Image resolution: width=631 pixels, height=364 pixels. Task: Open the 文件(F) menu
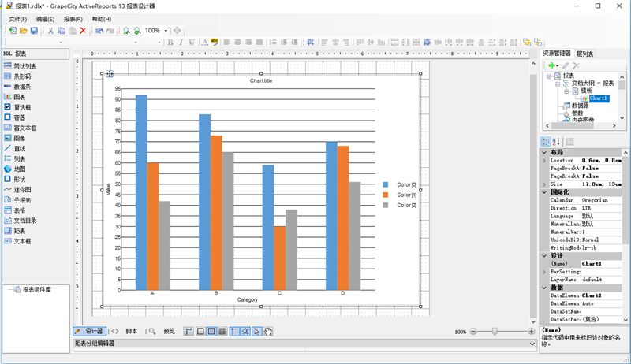[17, 19]
